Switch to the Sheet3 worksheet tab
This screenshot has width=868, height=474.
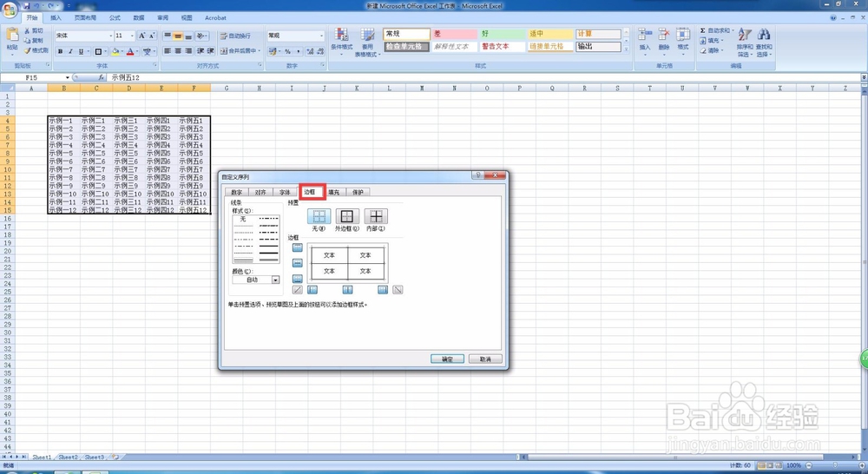(x=94, y=458)
